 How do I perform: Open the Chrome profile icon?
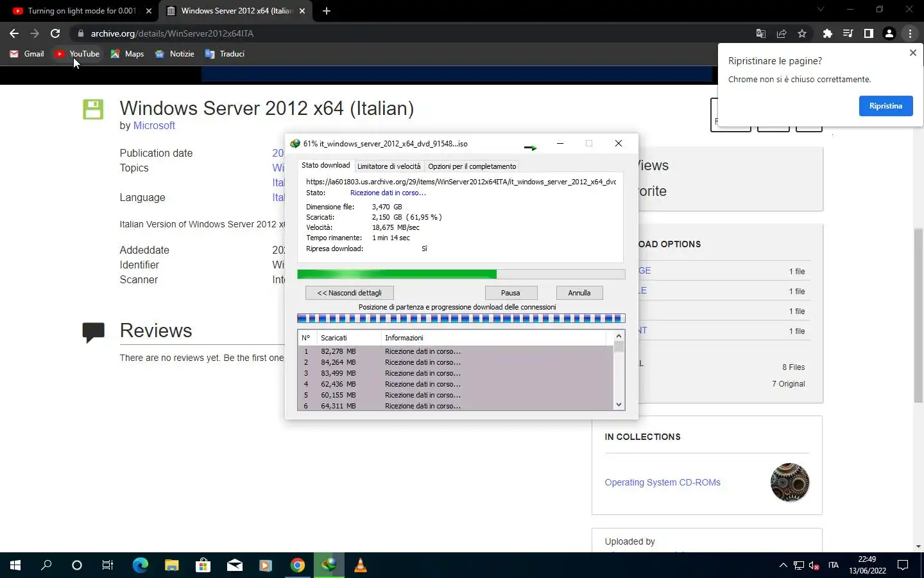click(x=889, y=33)
